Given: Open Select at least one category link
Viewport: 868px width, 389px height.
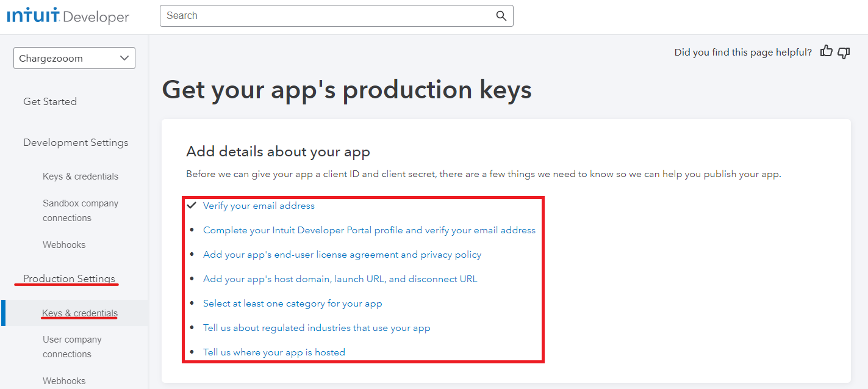Looking at the screenshot, I should click(293, 304).
